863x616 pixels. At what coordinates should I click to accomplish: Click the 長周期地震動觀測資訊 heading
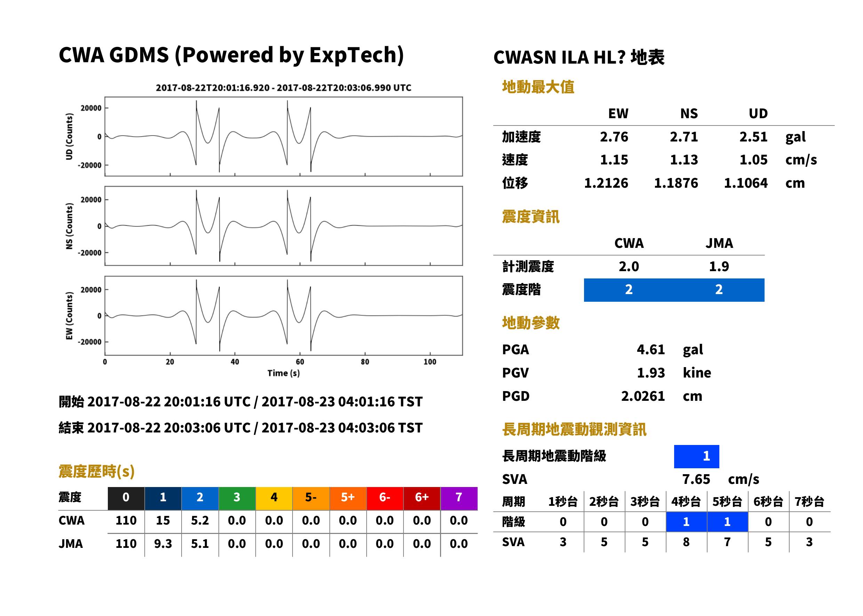(574, 429)
